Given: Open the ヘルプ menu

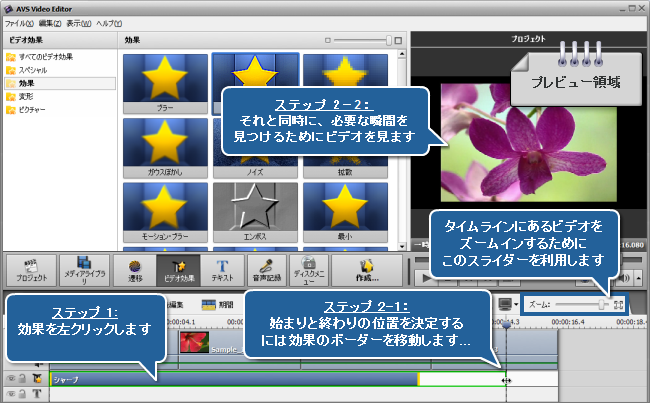Looking at the screenshot, I should 109,24.
